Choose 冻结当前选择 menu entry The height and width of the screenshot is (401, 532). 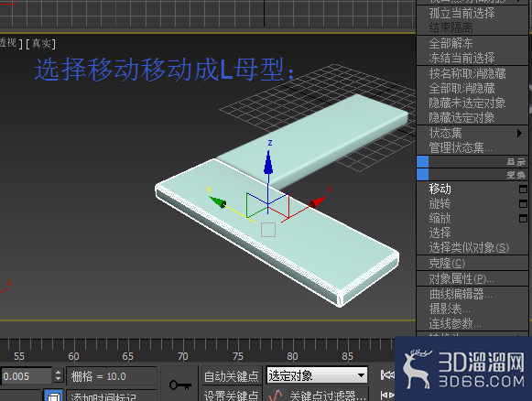click(x=461, y=58)
